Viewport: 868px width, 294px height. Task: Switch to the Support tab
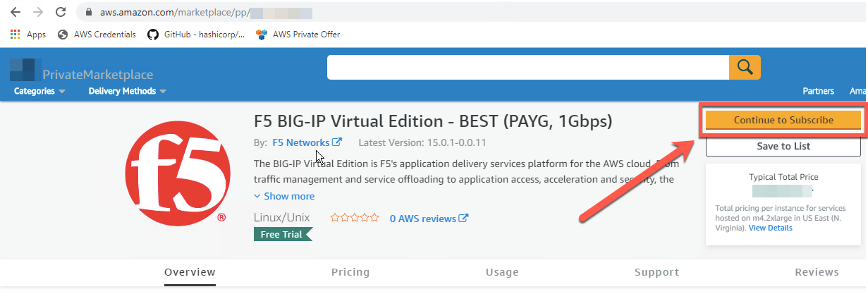(656, 272)
